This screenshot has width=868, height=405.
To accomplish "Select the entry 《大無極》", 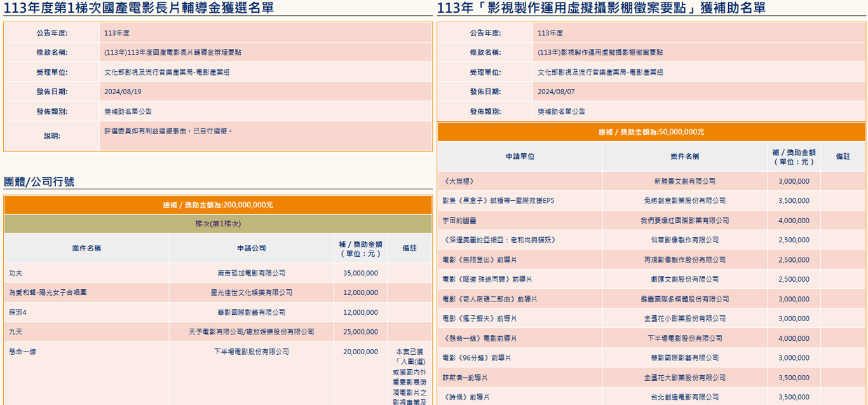I will pyautogui.click(x=458, y=181).
